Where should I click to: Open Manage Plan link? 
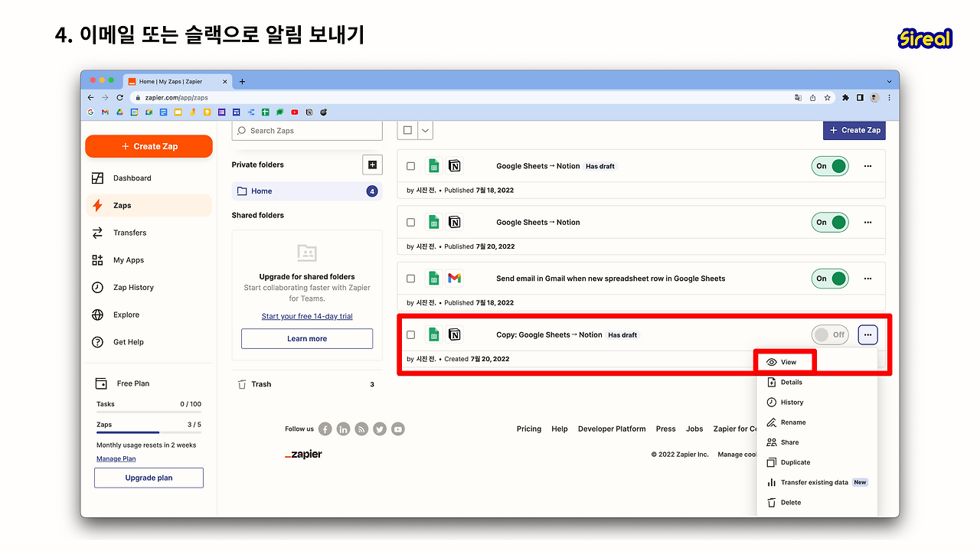(x=116, y=459)
